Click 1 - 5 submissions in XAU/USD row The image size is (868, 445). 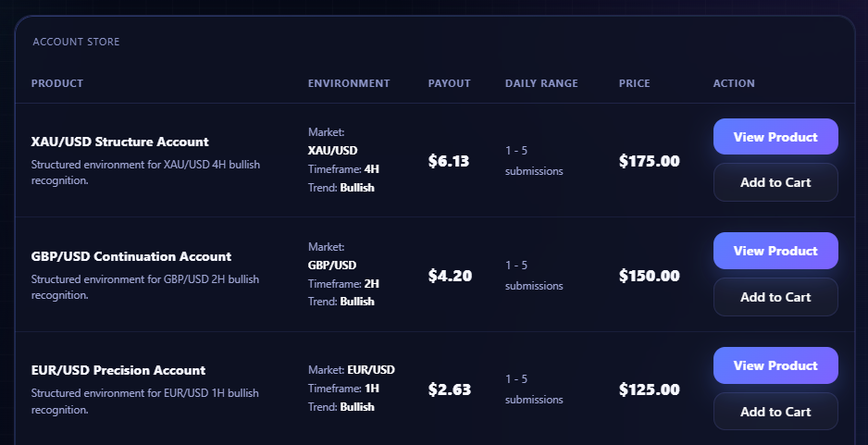tap(534, 160)
